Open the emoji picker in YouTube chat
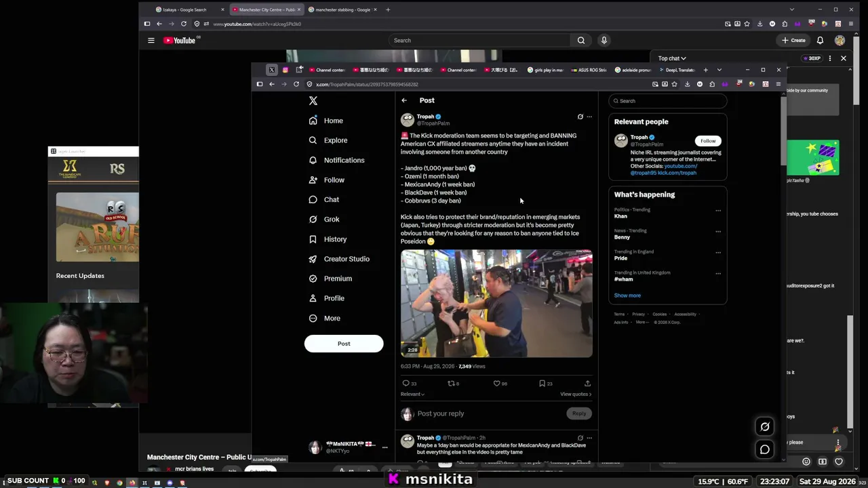This screenshot has width=868, height=488. 806,462
